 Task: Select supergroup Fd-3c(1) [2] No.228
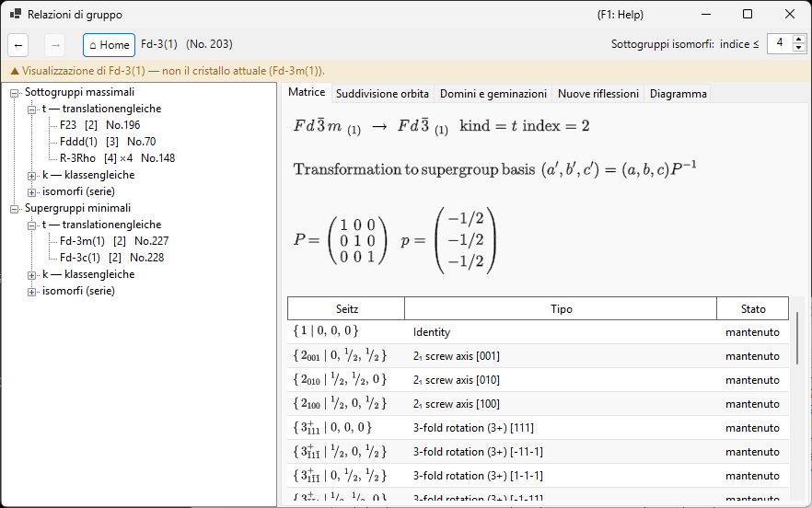pos(112,258)
